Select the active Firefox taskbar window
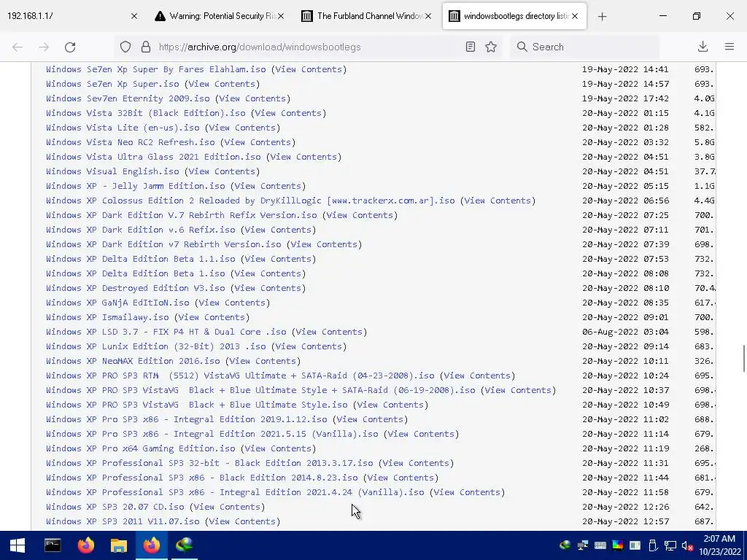Viewport: 747px width, 560px height. tap(152, 545)
